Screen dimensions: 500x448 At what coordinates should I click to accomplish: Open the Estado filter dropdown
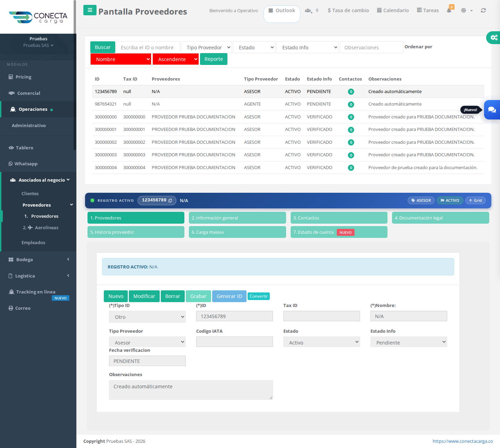255,47
